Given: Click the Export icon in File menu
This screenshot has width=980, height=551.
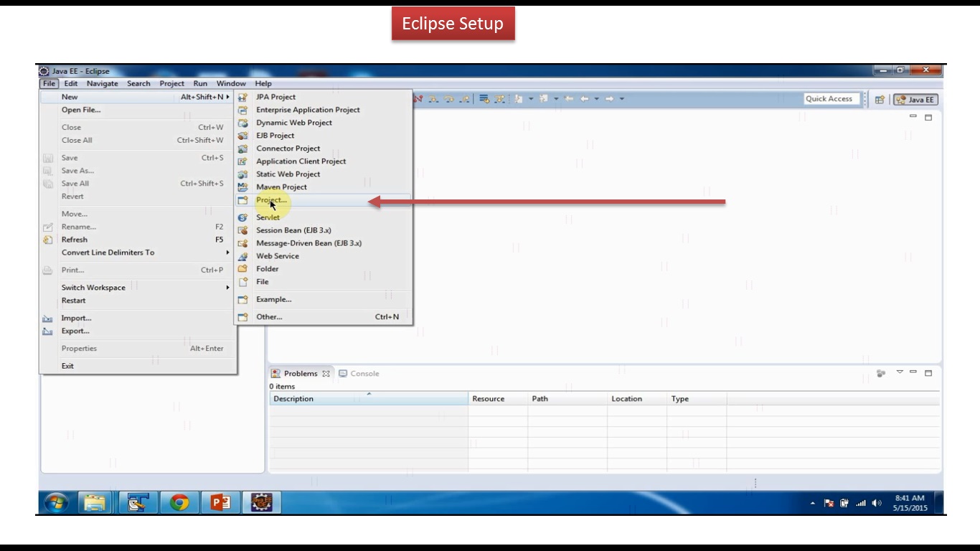Looking at the screenshot, I should click(48, 331).
